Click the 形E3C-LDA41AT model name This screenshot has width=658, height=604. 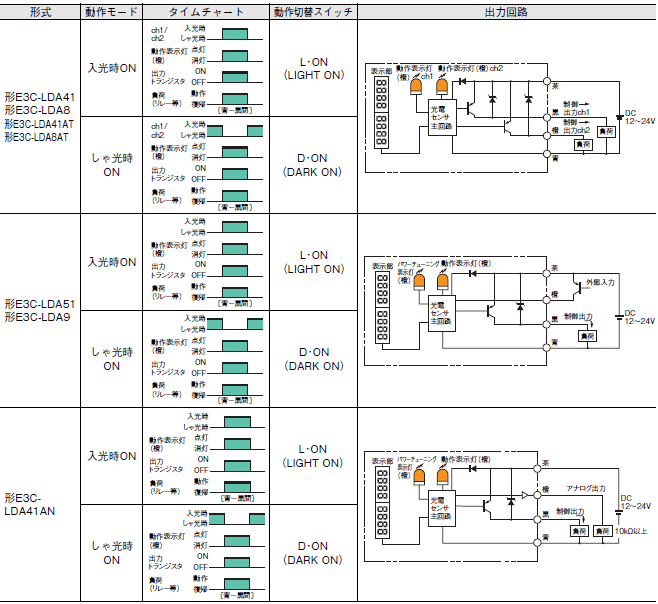(x=39, y=124)
